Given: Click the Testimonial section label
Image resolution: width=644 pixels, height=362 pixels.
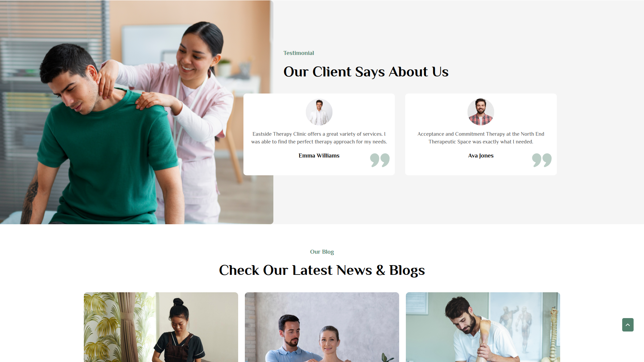Looking at the screenshot, I should tap(299, 53).
